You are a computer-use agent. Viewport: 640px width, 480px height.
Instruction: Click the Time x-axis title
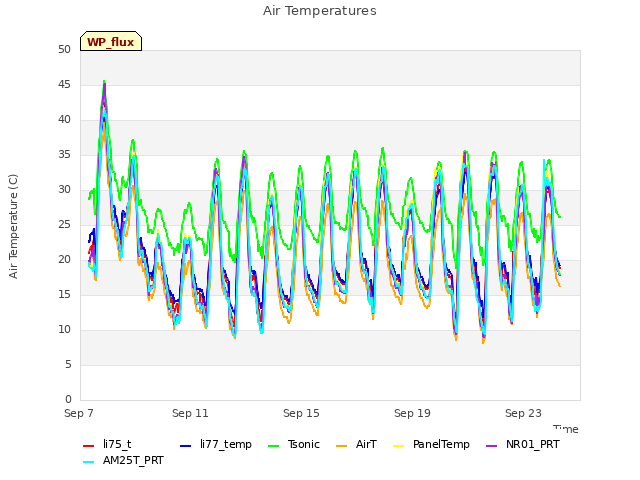[566, 429]
